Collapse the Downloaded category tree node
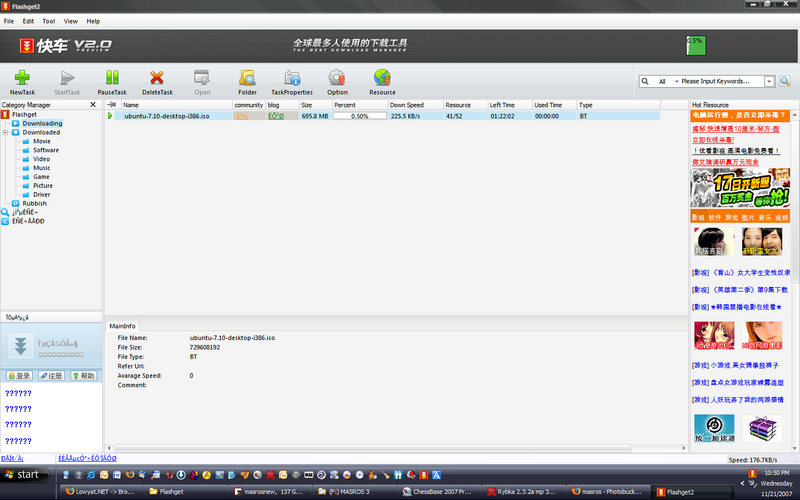The height and width of the screenshot is (500, 800). pos(5,132)
